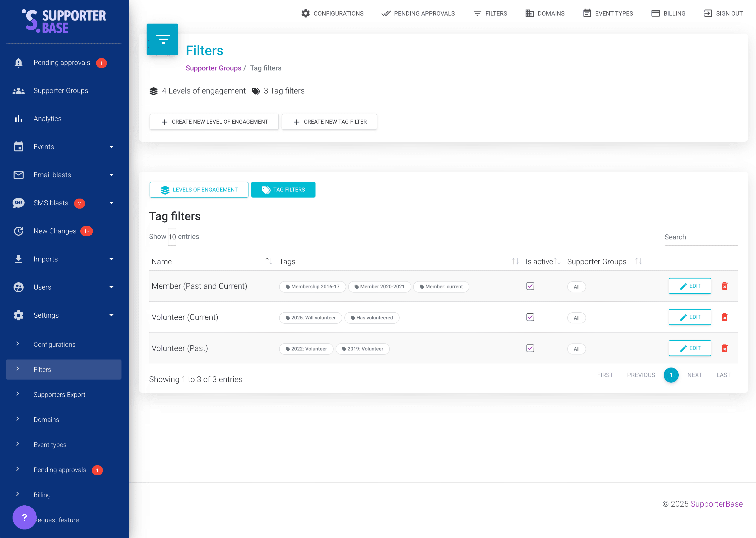Toggle Is active for Member (Past and Current)
This screenshot has width=756, height=538.
[530, 286]
